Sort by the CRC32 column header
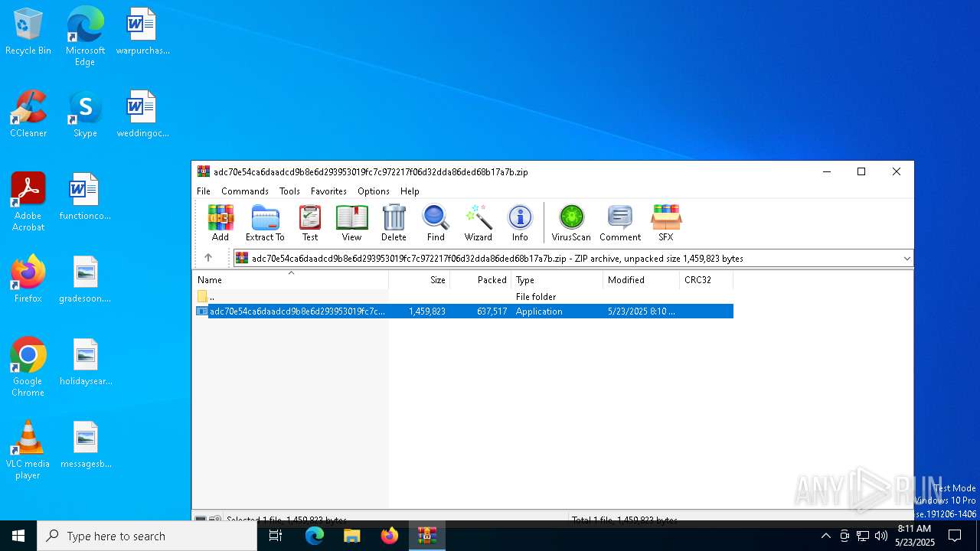Viewport: 980px width, 551px height. 707,280
